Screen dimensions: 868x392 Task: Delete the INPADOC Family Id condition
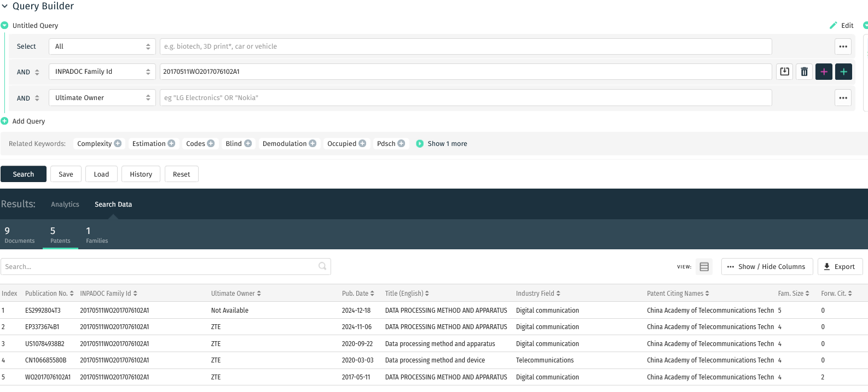click(x=804, y=72)
